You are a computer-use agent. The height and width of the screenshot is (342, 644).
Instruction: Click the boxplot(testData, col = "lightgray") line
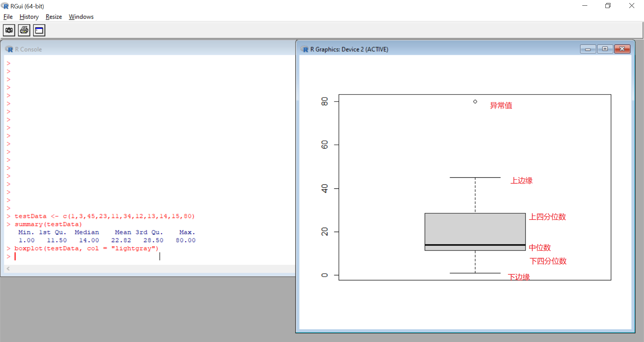(86, 248)
